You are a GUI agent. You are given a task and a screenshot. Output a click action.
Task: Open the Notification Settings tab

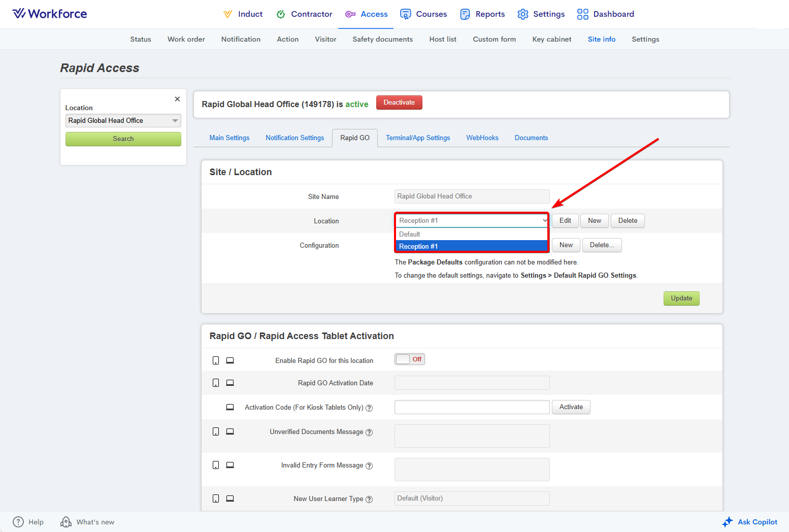tap(295, 138)
